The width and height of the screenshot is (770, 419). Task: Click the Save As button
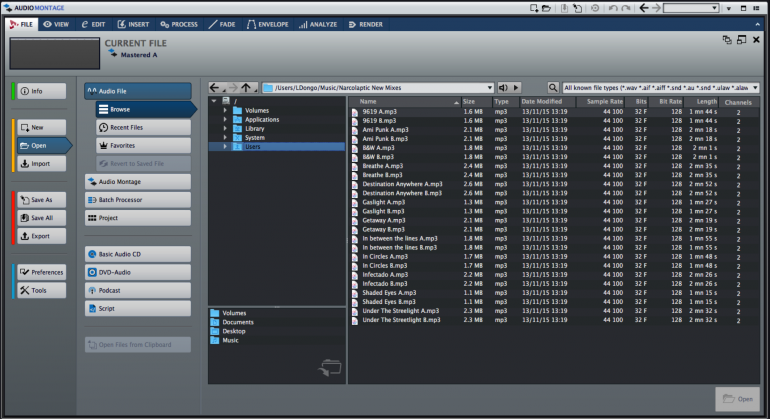42,200
